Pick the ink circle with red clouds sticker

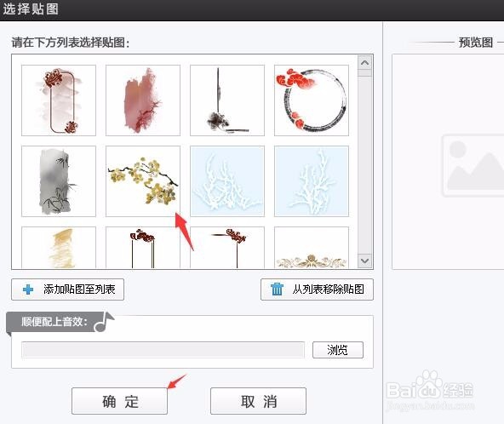[x=311, y=100]
